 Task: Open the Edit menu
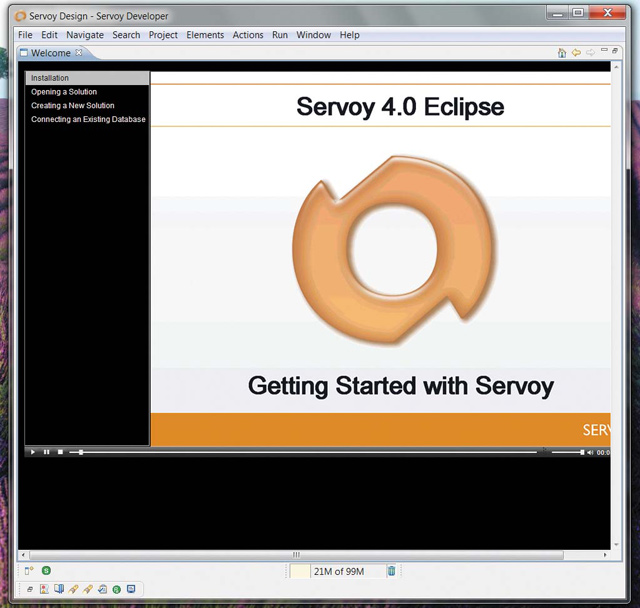[49, 35]
